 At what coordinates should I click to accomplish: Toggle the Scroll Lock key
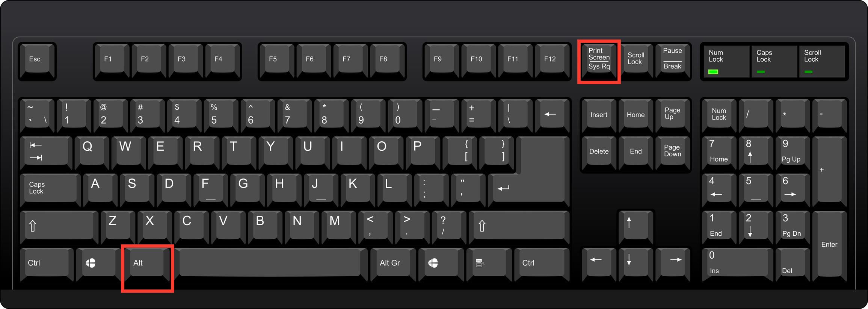coord(636,61)
